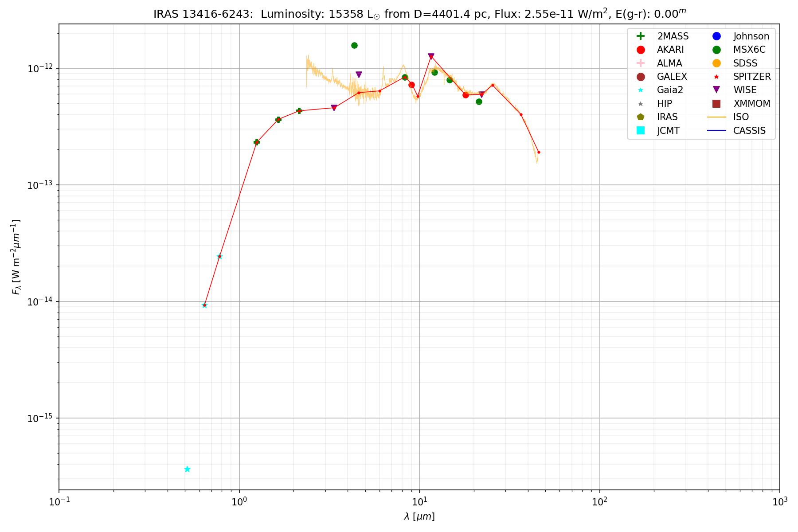This screenshot has height=532, width=798.
Task: Click the IRAS olive pentagon legend marker
Action: pyautogui.click(x=640, y=117)
